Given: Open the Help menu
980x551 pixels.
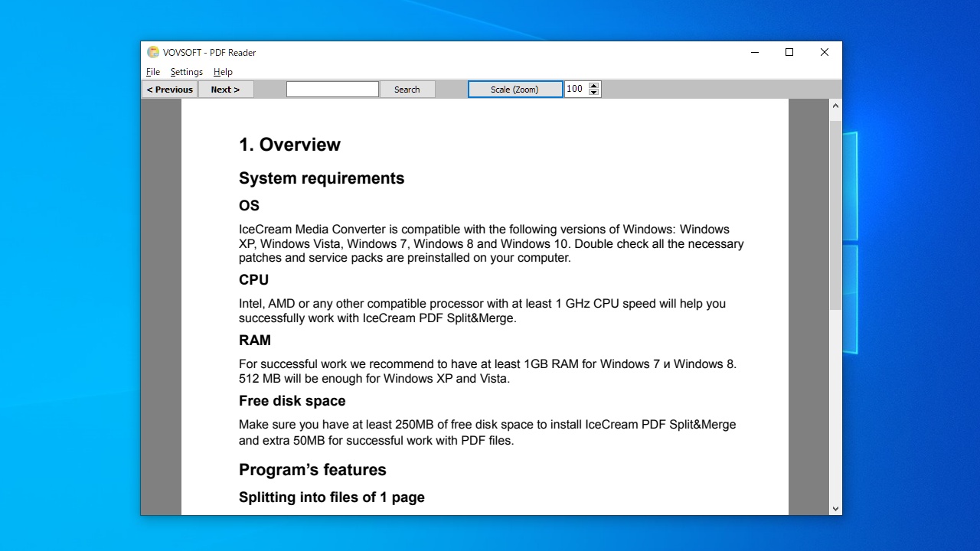Looking at the screenshot, I should tap(223, 72).
